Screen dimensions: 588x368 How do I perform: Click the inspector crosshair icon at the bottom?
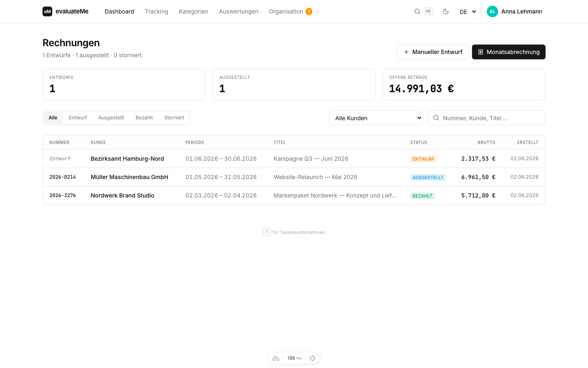tap(312, 358)
